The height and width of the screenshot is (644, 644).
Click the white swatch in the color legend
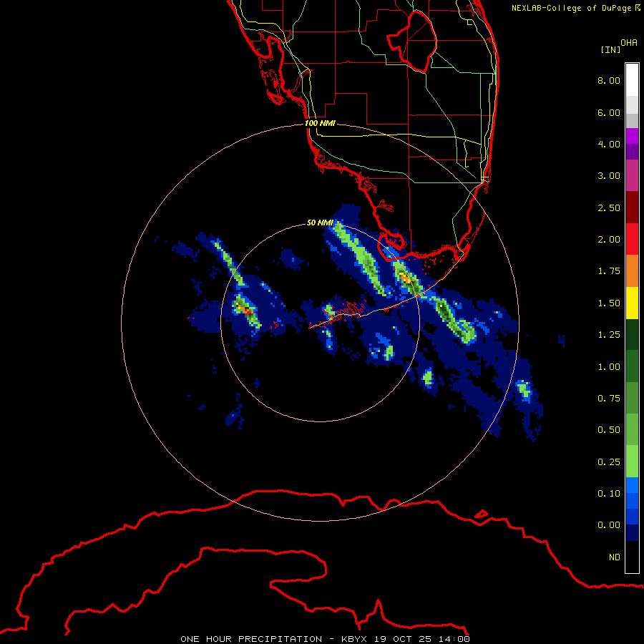(632, 80)
